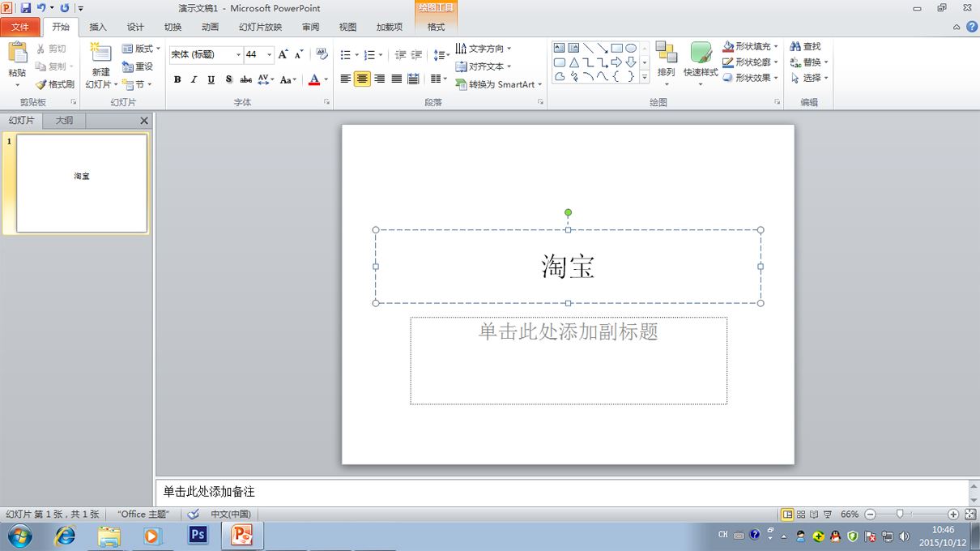The image size is (980, 551).
Task: Toggle text Shadow formatting
Action: [228, 79]
